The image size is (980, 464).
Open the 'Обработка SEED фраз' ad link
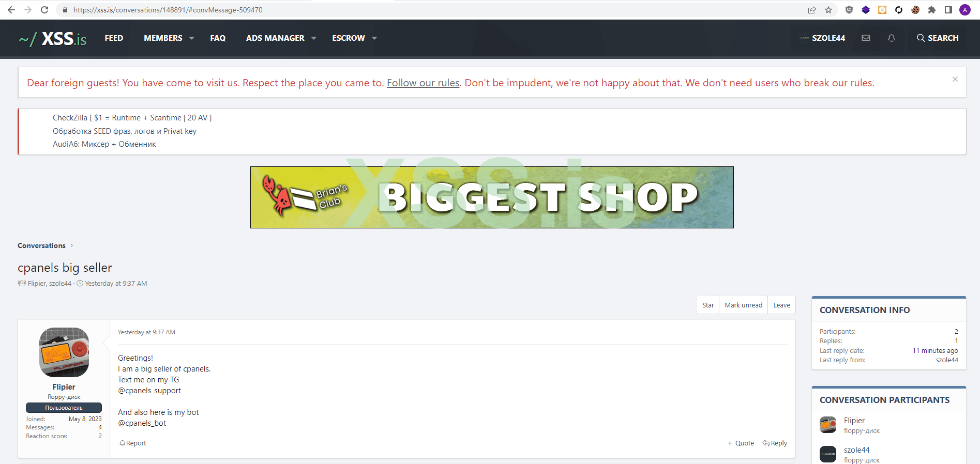point(125,131)
